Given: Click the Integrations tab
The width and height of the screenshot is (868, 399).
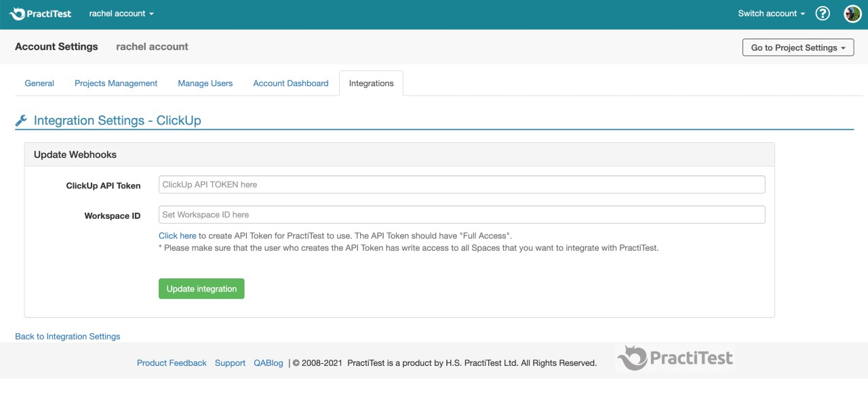Looking at the screenshot, I should point(371,83).
